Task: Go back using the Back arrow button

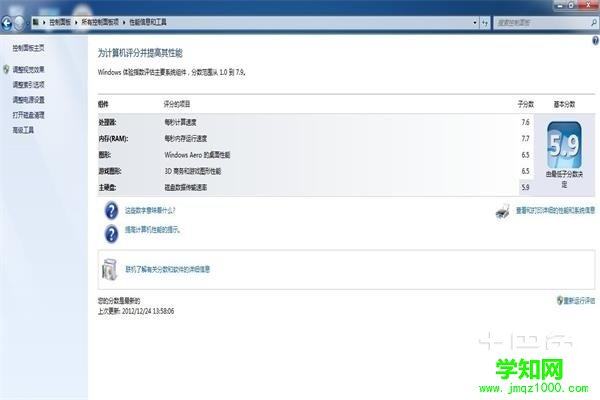Action: point(7,23)
